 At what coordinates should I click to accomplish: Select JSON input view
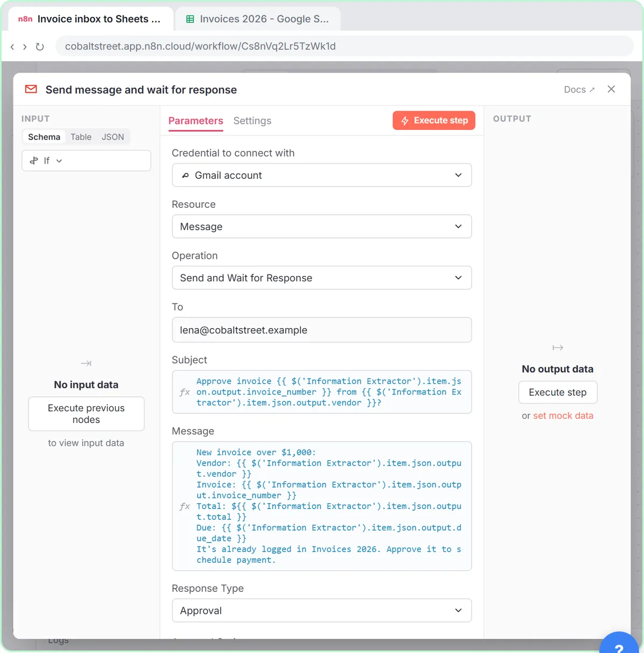(113, 137)
